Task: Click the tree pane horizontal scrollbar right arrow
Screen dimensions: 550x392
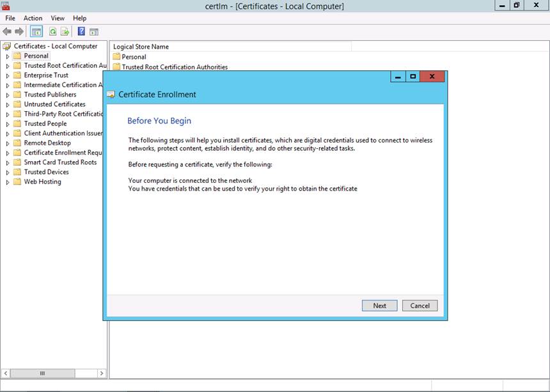Action: click(101, 373)
